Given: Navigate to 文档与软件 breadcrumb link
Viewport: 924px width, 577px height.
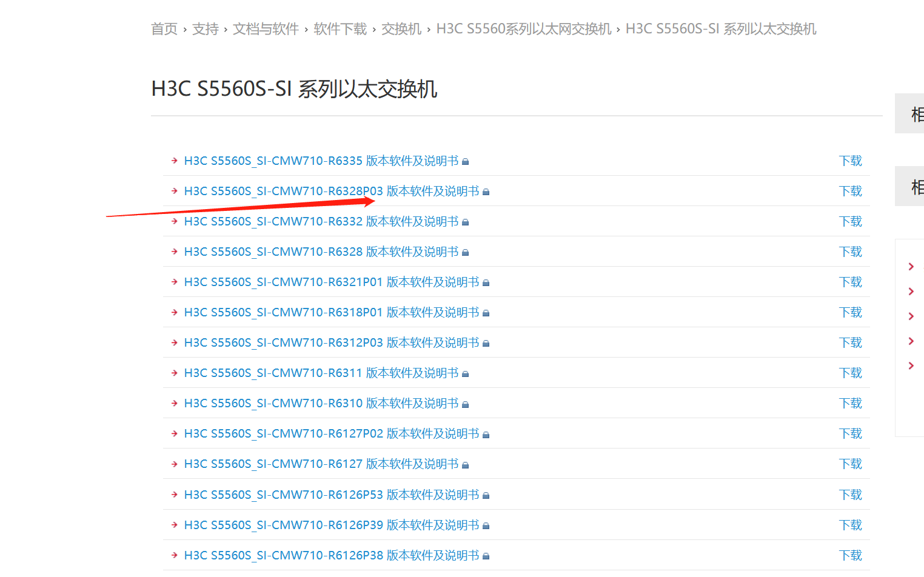Looking at the screenshot, I should (x=266, y=29).
